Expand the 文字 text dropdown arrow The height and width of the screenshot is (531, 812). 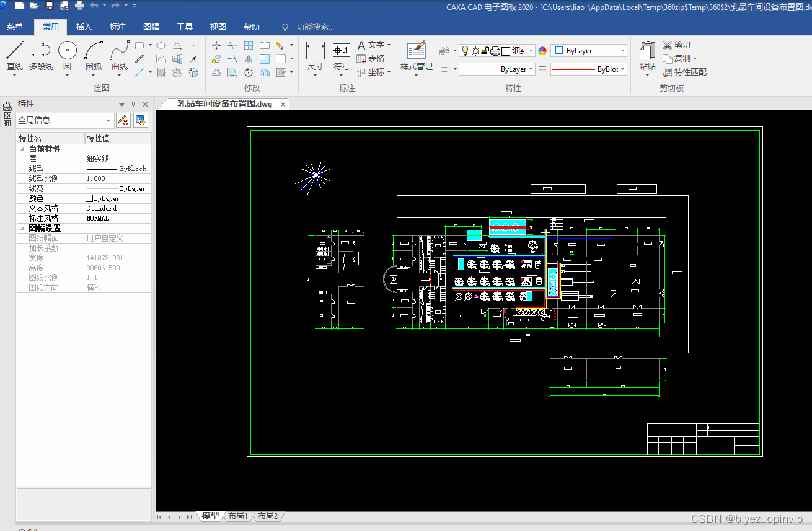click(x=389, y=45)
